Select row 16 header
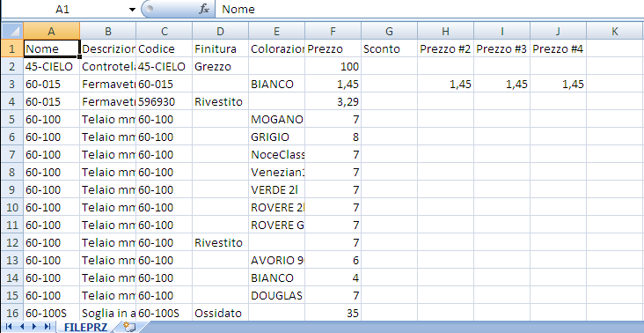The width and height of the screenshot is (644, 333). point(12,314)
